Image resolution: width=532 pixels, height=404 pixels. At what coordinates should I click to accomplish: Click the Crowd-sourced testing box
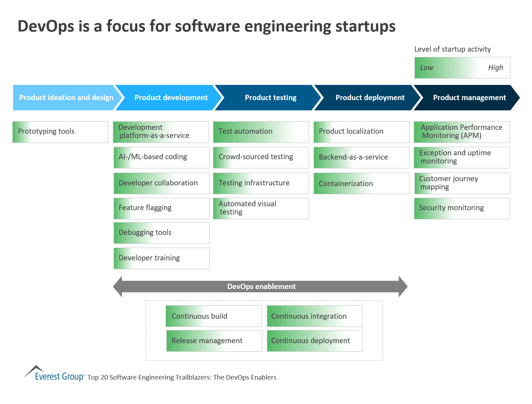click(261, 157)
